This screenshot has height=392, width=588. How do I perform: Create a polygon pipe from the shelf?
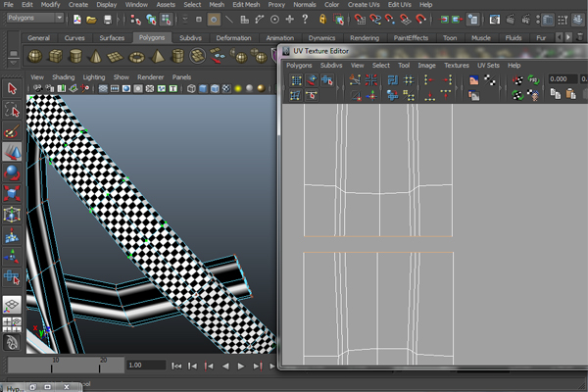pos(177,56)
